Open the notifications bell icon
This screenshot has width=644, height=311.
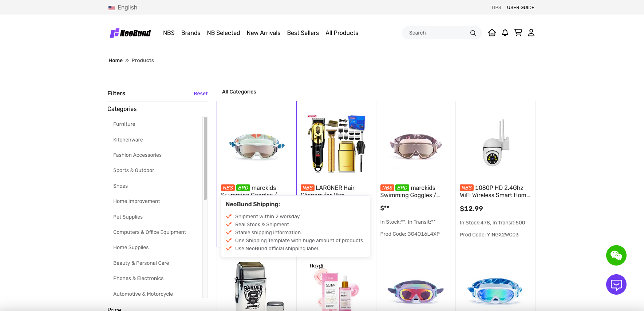pos(505,33)
